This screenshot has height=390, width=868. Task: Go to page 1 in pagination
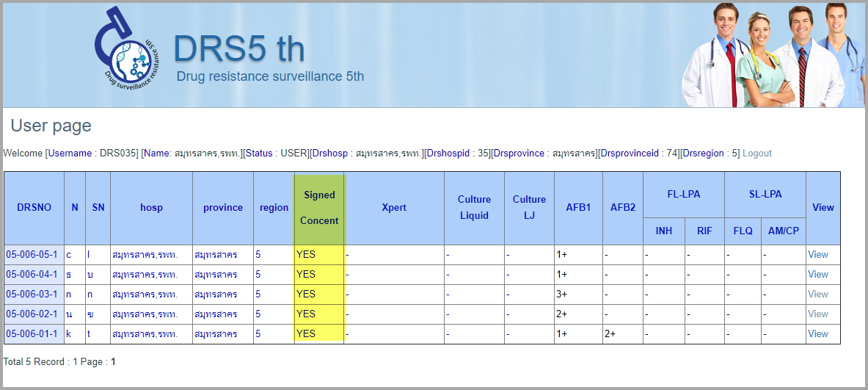coord(113,362)
